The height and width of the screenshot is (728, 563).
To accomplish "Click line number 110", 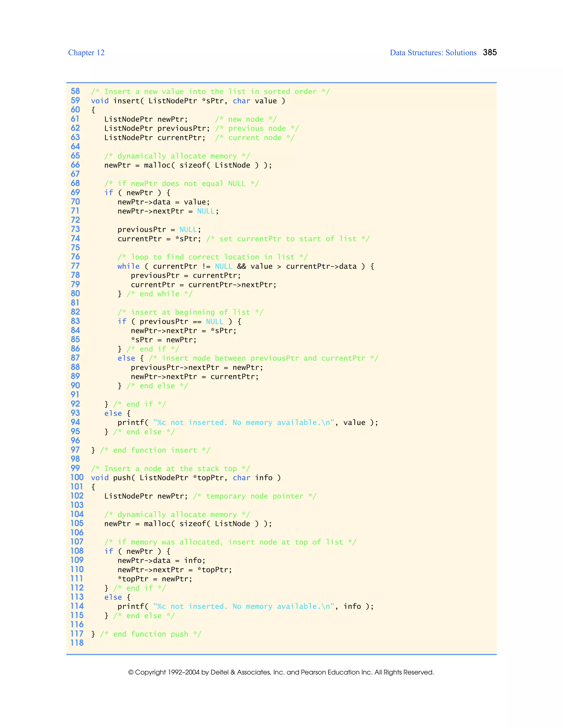I will click(x=77, y=570).
